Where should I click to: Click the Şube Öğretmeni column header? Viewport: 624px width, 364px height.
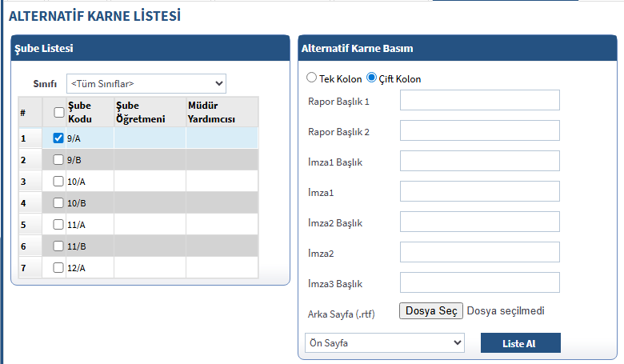(x=141, y=112)
